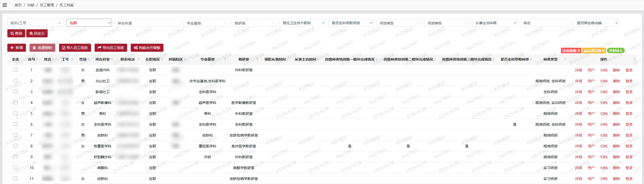Expand the 现任卫生技术职称 dropdown
The image size is (644, 184).
click(x=303, y=23)
